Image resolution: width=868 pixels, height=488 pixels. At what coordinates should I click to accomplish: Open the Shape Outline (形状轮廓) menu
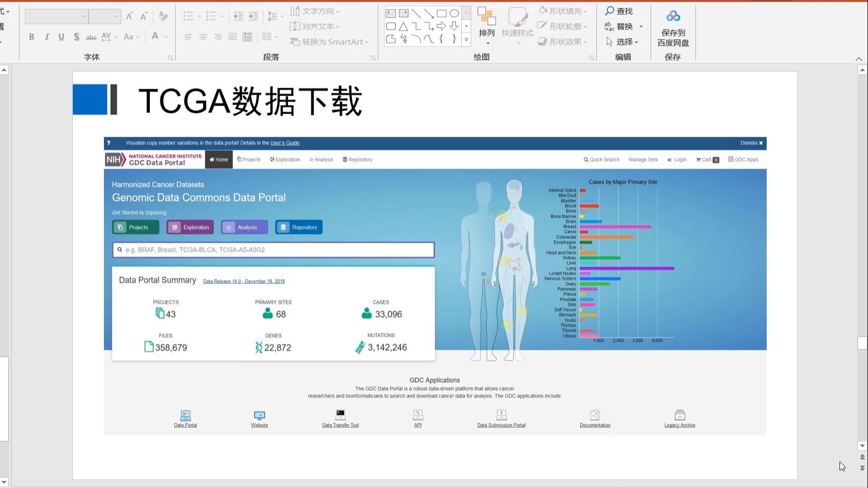[x=563, y=26]
